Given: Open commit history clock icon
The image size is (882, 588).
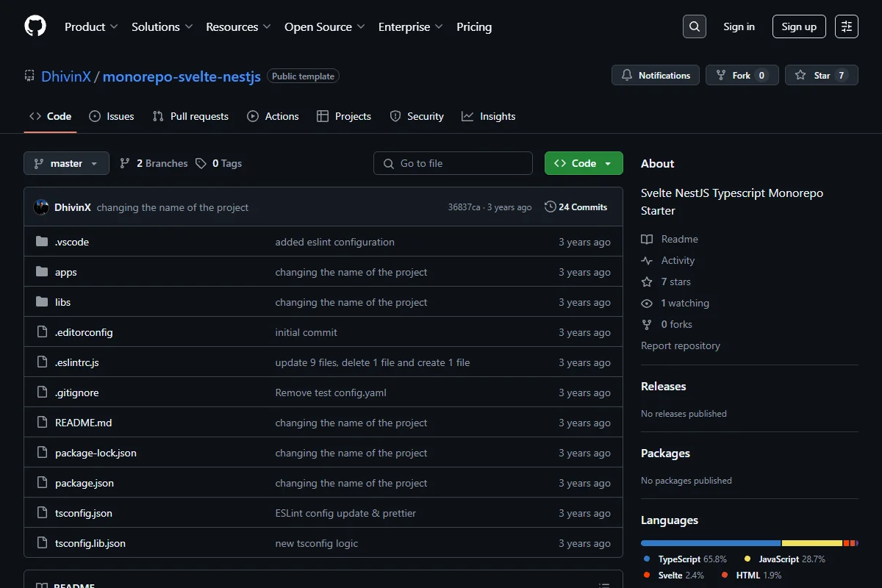Looking at the screenshot, I should point(550,207).
